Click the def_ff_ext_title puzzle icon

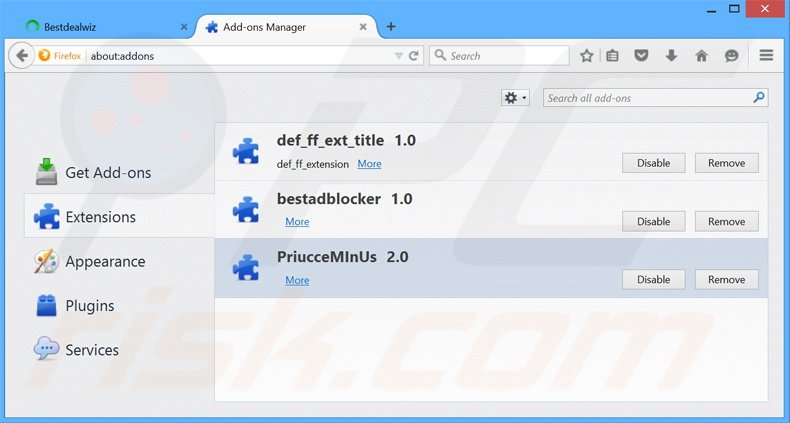coord(246,151)
